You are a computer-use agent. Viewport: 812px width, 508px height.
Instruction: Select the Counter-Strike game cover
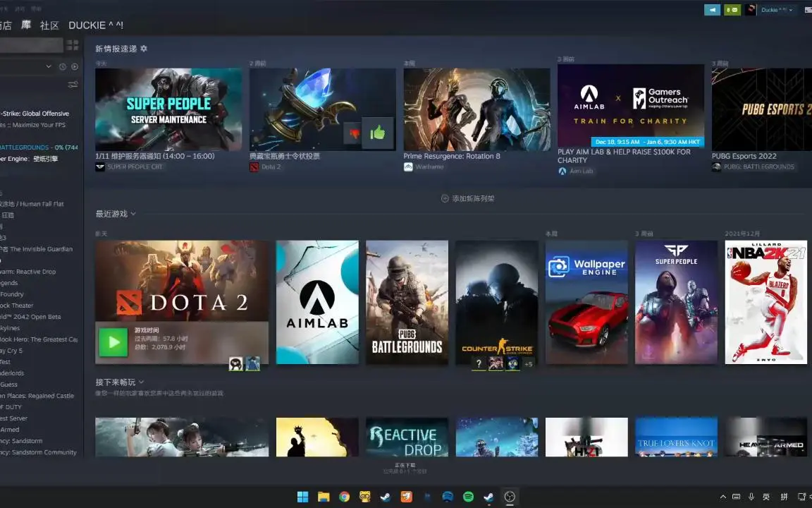coord(497,302)
